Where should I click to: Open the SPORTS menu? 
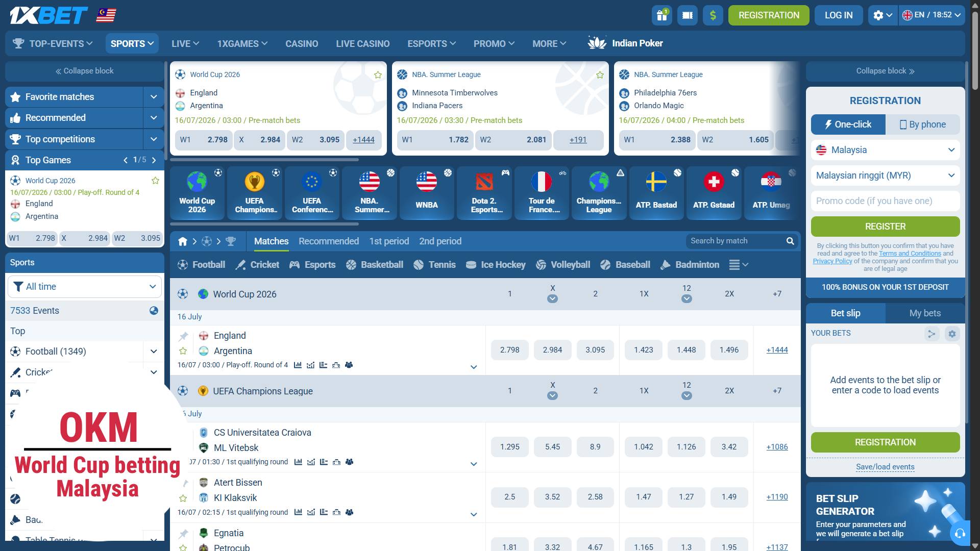coord(132,44)
